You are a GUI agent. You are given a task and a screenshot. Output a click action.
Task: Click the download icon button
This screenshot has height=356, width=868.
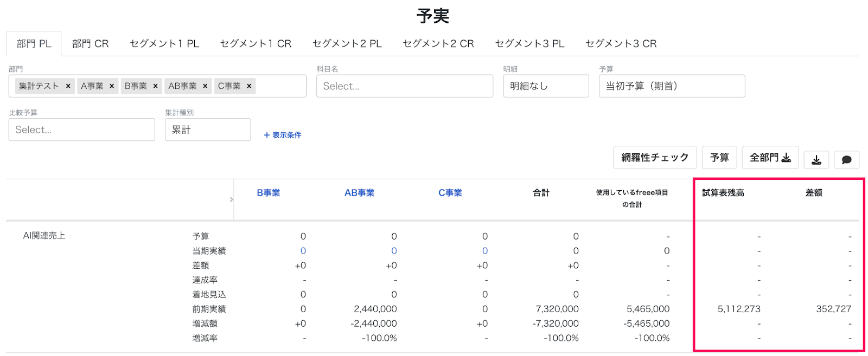[816, 159]
